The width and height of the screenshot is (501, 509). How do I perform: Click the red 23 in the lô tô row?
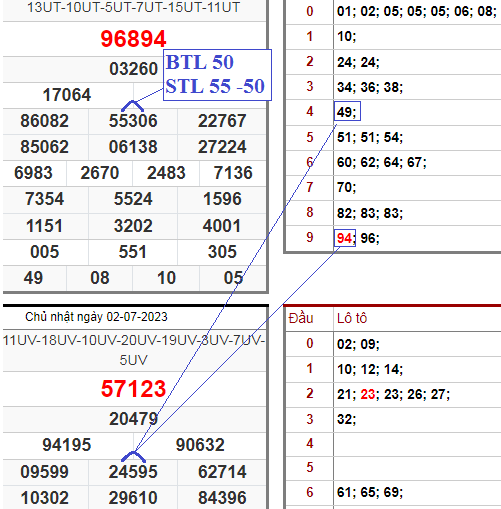click(368, 394)
